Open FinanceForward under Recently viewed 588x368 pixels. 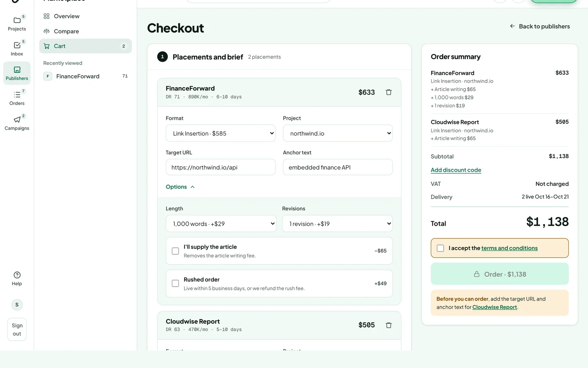85,76
